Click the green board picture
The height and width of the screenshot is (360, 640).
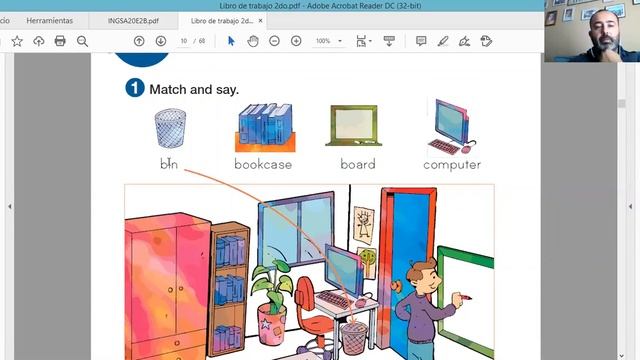354,125
